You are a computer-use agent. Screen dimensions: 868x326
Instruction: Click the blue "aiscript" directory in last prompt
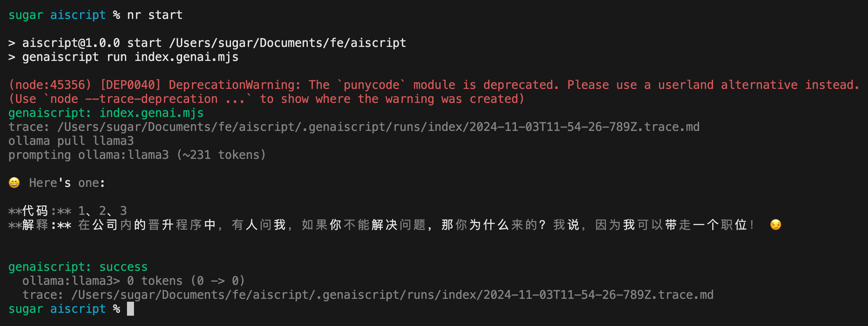pyautogui.click(x=78, y=309)
